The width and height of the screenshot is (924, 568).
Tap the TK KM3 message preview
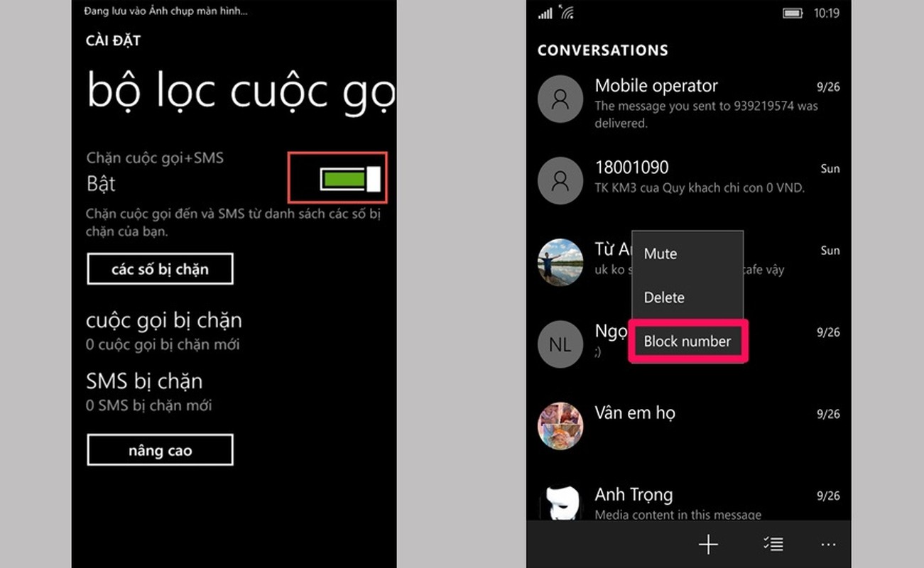pos(699,188)
